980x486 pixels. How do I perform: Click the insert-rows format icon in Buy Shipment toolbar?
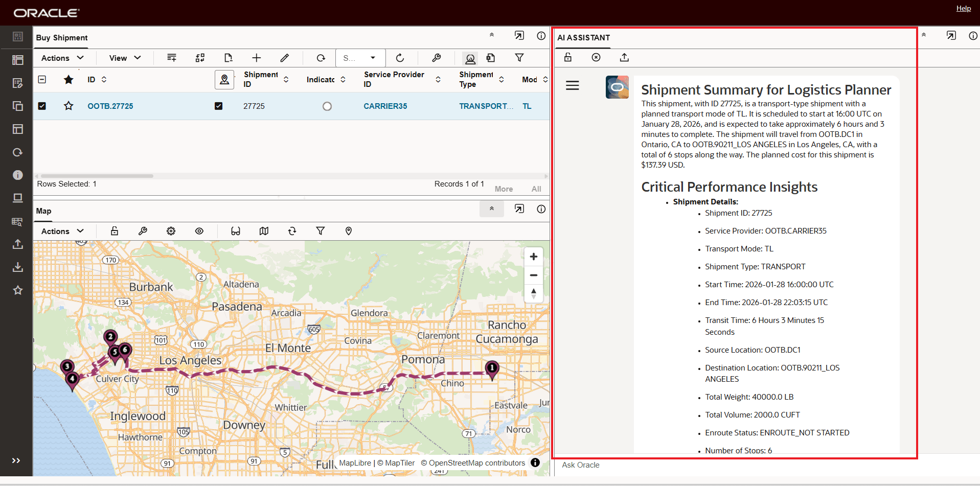[172, 58]
